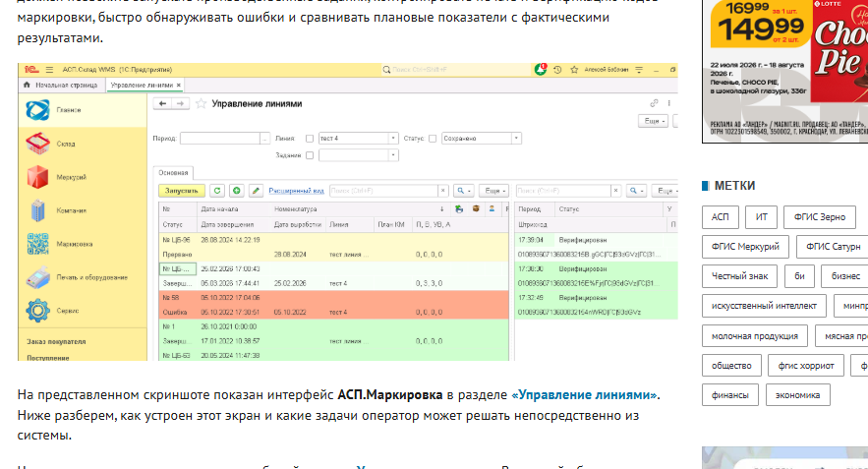
Task: Open the экономика tag
Action: pos(797,395)
